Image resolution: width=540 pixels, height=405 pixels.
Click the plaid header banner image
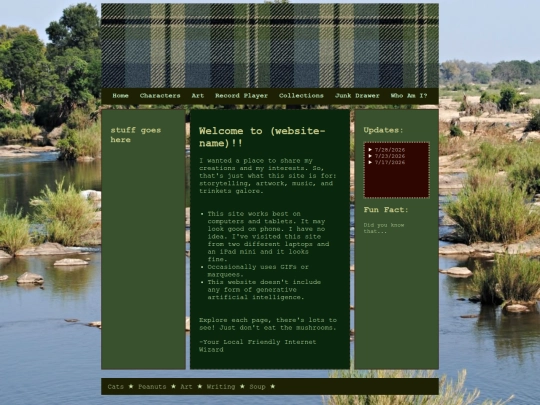coord(270,45)
